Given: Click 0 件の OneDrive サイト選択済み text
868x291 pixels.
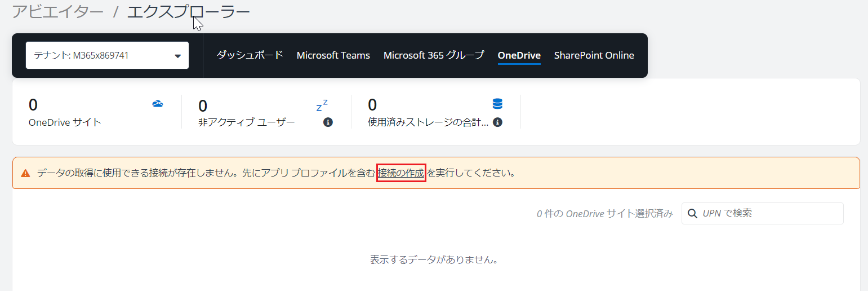Looking at the screenshot, I should 605,214.
